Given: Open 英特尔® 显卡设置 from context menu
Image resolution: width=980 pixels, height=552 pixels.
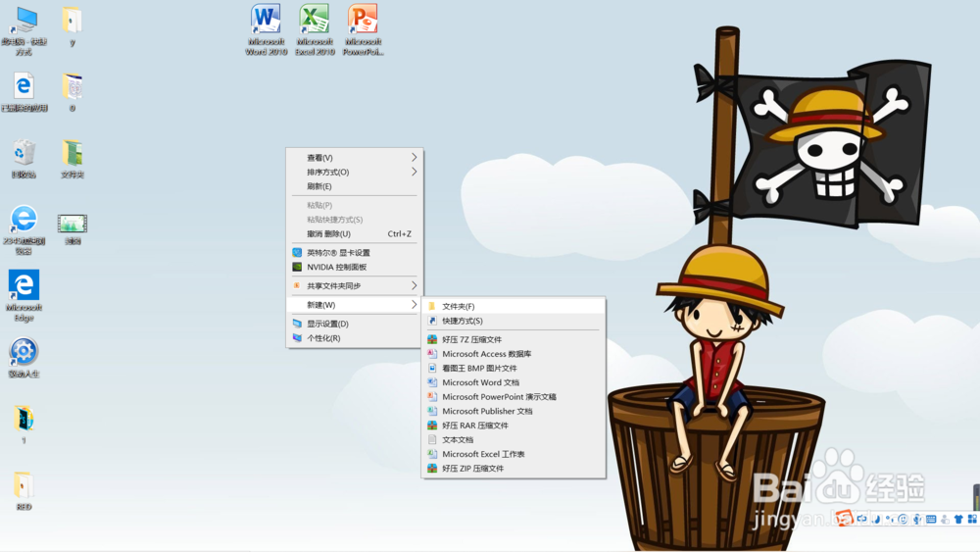Looking at the screenshot, I should coord(355,253).
